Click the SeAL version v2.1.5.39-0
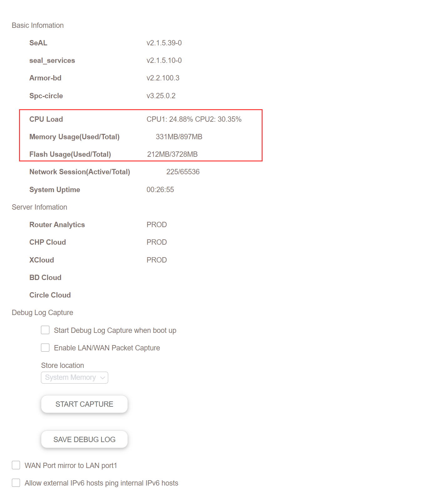 [x=164, y=43]
